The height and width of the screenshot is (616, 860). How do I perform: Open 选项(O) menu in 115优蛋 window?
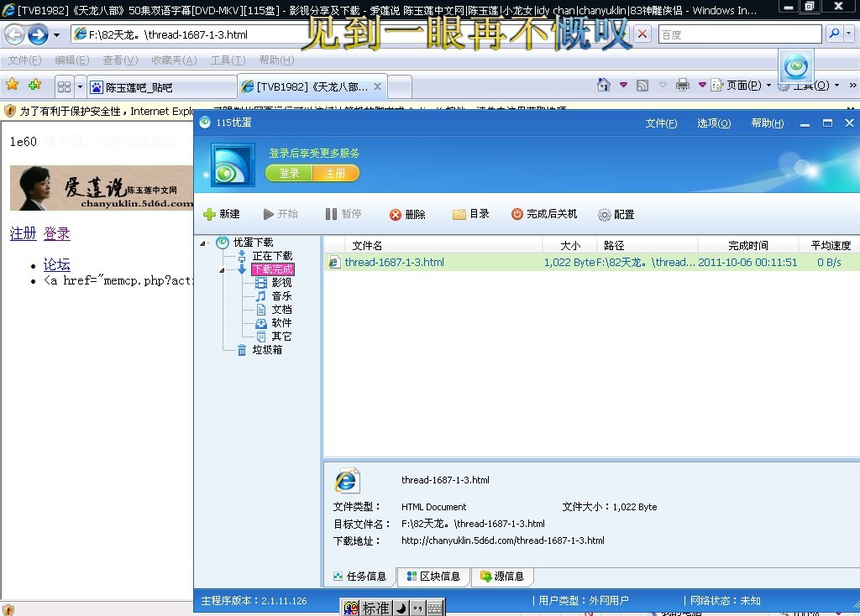click(714, 123)
